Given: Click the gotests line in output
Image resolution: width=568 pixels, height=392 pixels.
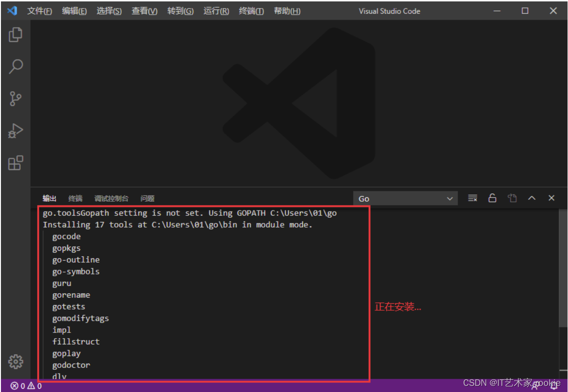Looking at the screenshot, I should (68, 307).
